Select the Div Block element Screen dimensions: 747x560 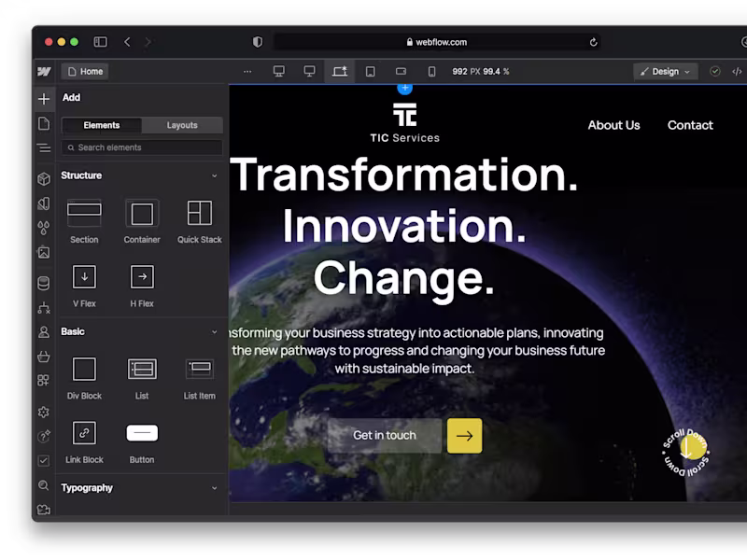click(84, 378)
